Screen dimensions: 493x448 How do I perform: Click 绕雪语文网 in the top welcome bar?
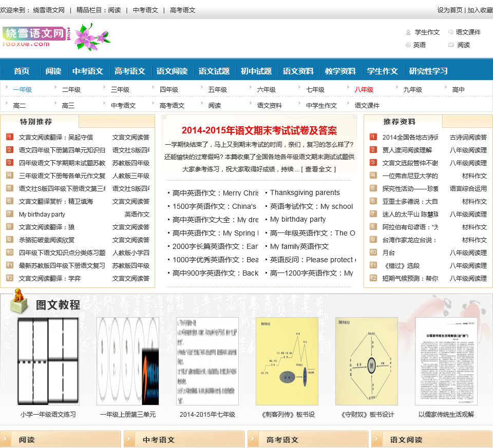(x=49, y=10)
